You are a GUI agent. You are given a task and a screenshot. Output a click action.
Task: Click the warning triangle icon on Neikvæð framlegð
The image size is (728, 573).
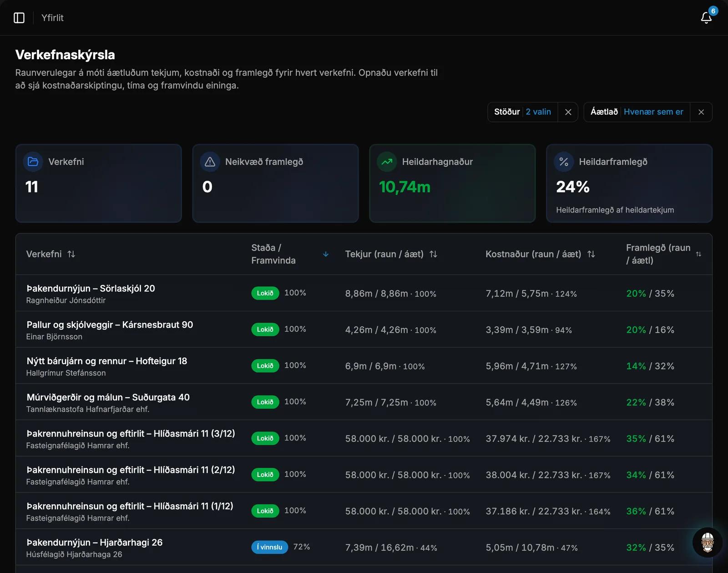210,162
